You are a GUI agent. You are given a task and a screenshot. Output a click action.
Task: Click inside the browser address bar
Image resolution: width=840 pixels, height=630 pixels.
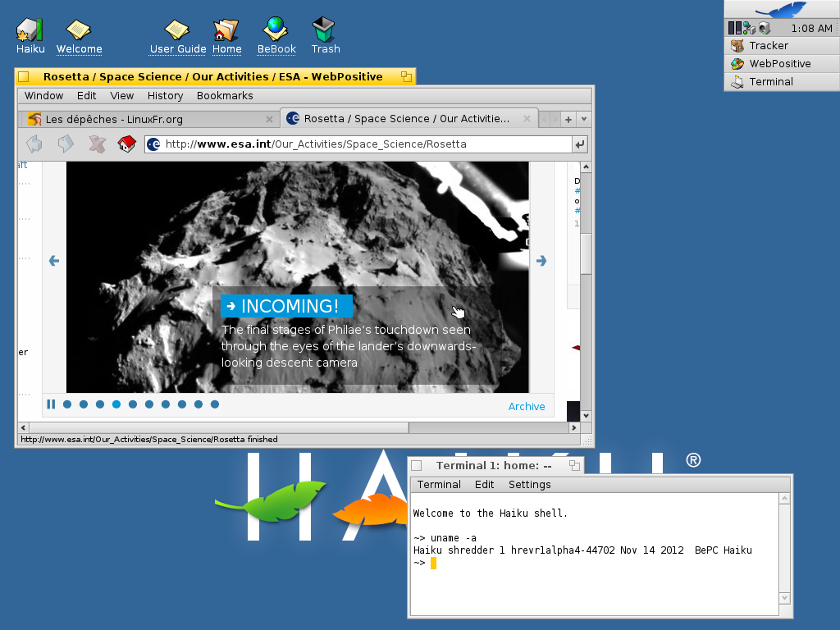coord(353,144)
